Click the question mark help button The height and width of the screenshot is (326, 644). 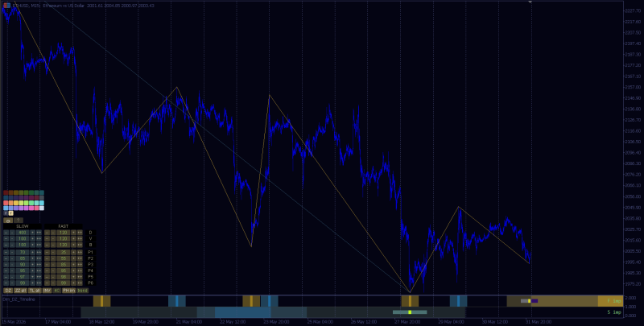click(x=18, y=220)
